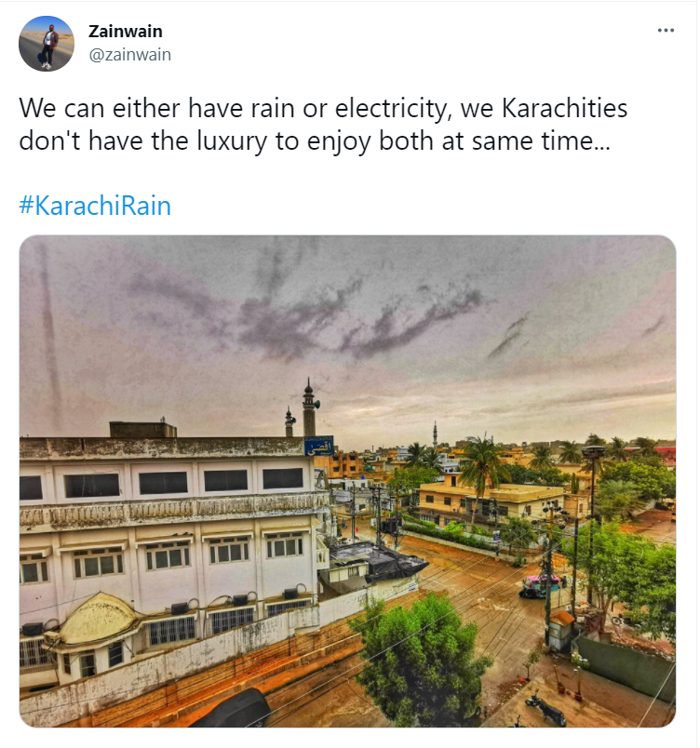Click the tweet text about rain or electricity
The width and height of the screenshot is (700, 748).
[x=323, y=124]
